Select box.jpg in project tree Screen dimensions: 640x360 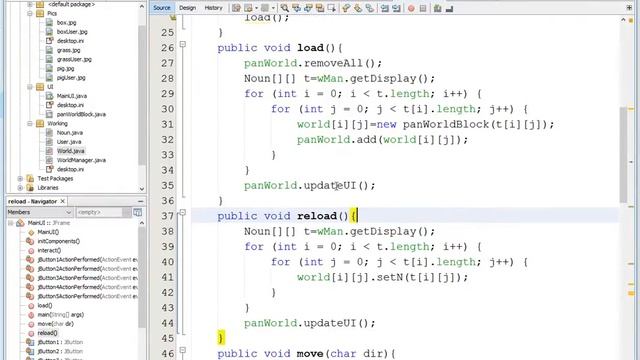(66, 22)
